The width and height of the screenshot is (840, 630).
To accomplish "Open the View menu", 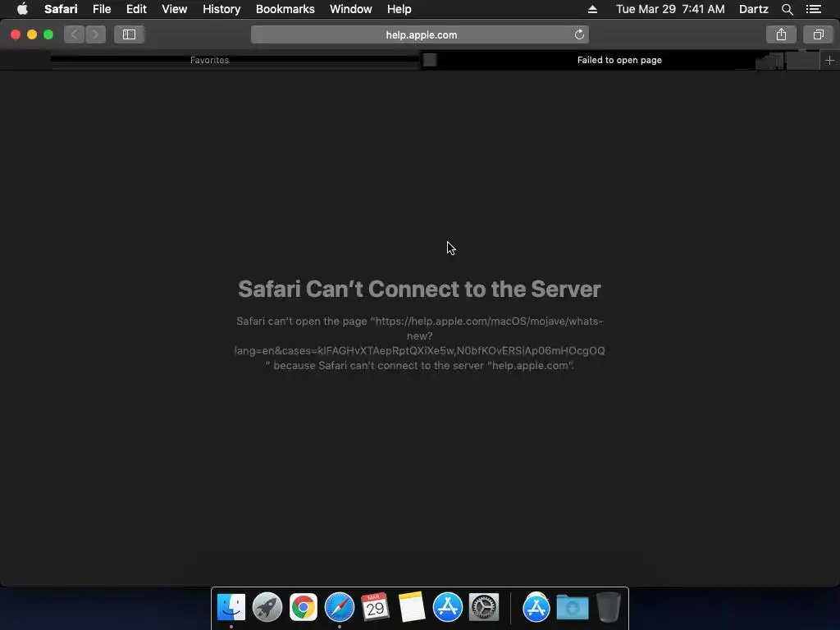I will [x=175, y=9].
